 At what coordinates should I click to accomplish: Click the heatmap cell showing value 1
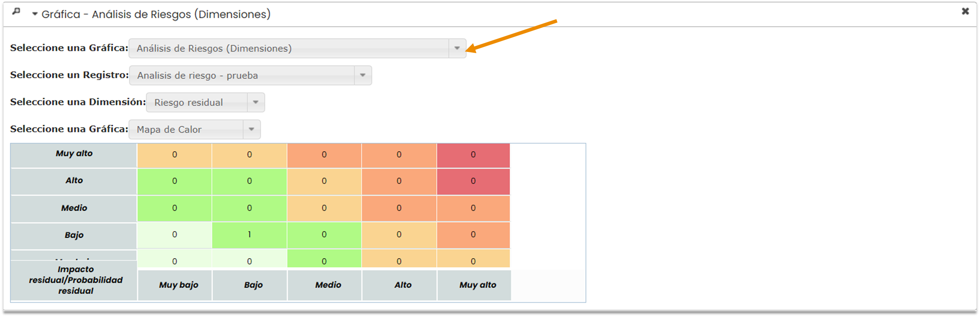(x=249, y=235)
